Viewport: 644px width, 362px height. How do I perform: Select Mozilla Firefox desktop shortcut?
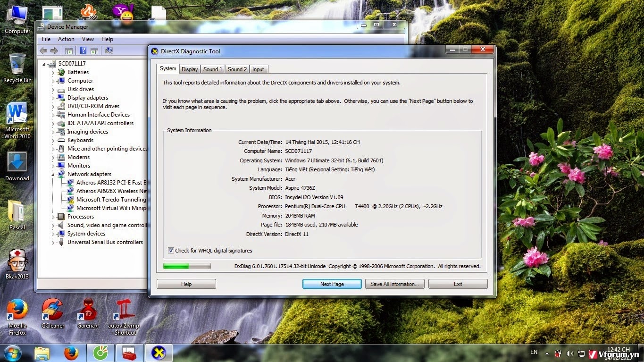17,317
